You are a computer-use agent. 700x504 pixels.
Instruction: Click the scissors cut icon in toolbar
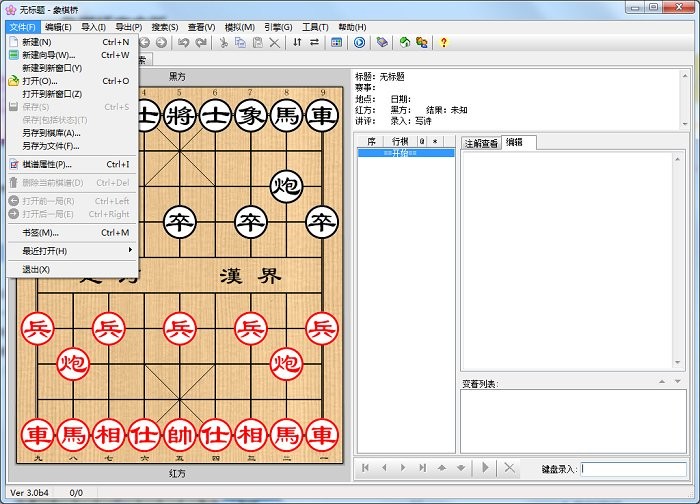click(x=224, y=43)
